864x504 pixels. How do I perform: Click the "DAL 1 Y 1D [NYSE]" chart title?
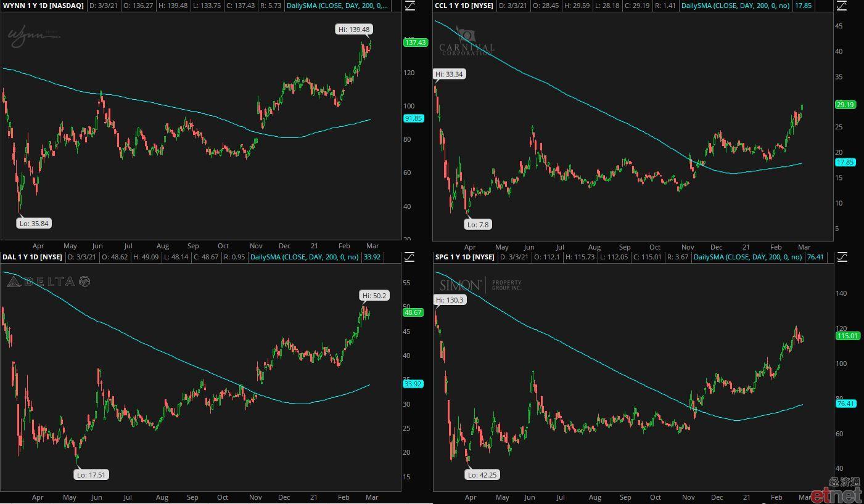pyautogui.click(x=33, y=257)
